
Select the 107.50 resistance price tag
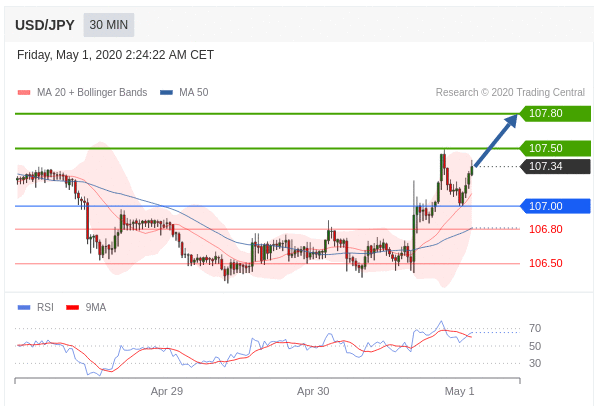(555, 148)
